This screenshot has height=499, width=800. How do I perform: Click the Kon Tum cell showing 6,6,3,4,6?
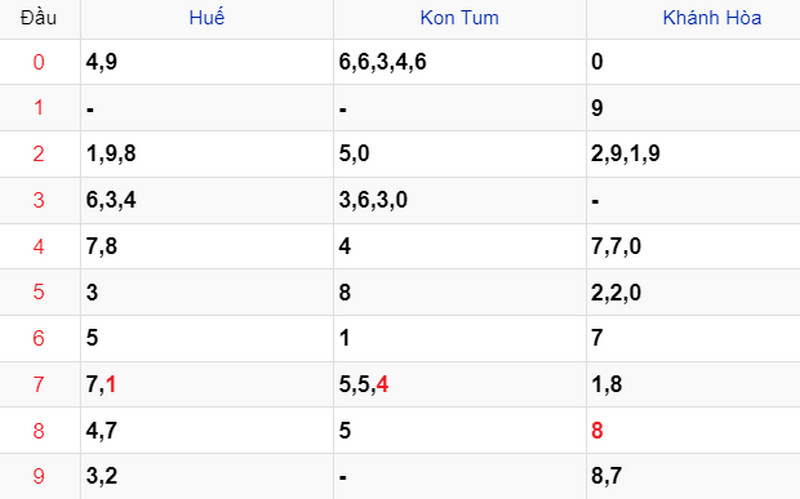click(382, 62)
